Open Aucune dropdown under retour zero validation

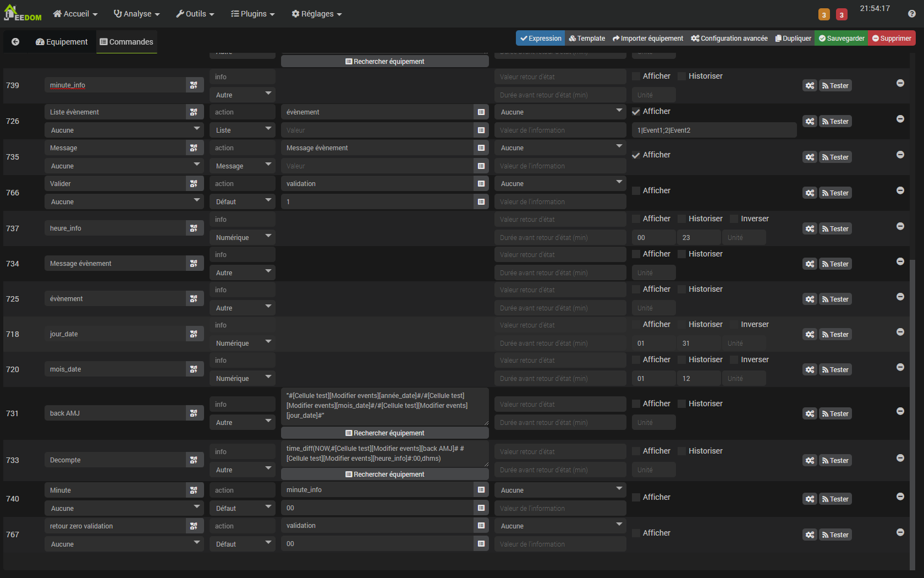click(x=124, y=544)
